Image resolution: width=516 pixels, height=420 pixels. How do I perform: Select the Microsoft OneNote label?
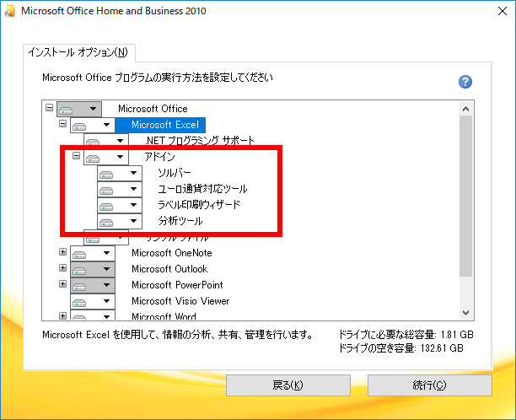pos(172,253)
